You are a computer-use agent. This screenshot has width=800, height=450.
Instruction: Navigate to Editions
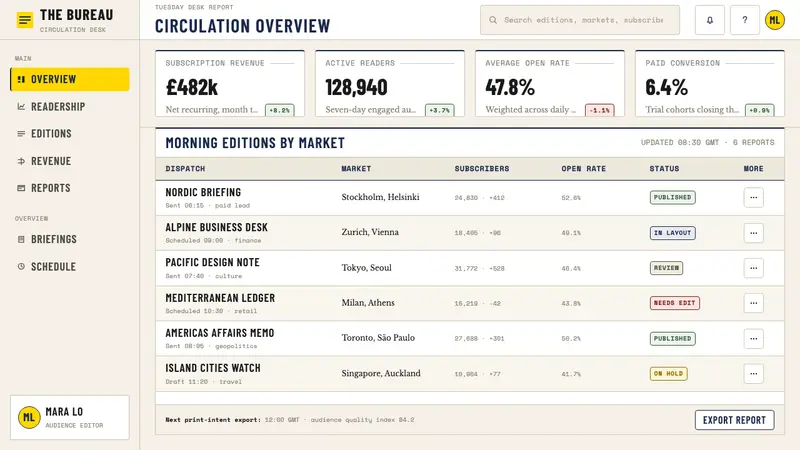coord(70,134)
